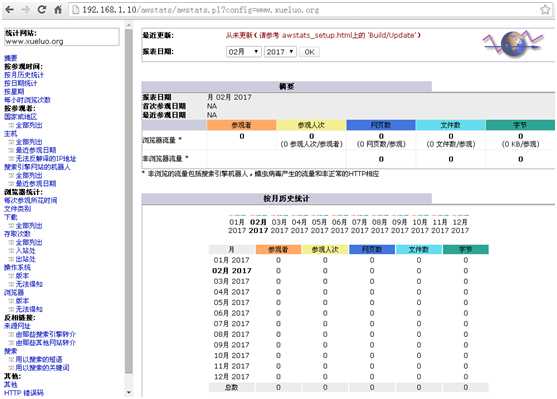Open the 文件类别 sidebar link

[17, 209]
